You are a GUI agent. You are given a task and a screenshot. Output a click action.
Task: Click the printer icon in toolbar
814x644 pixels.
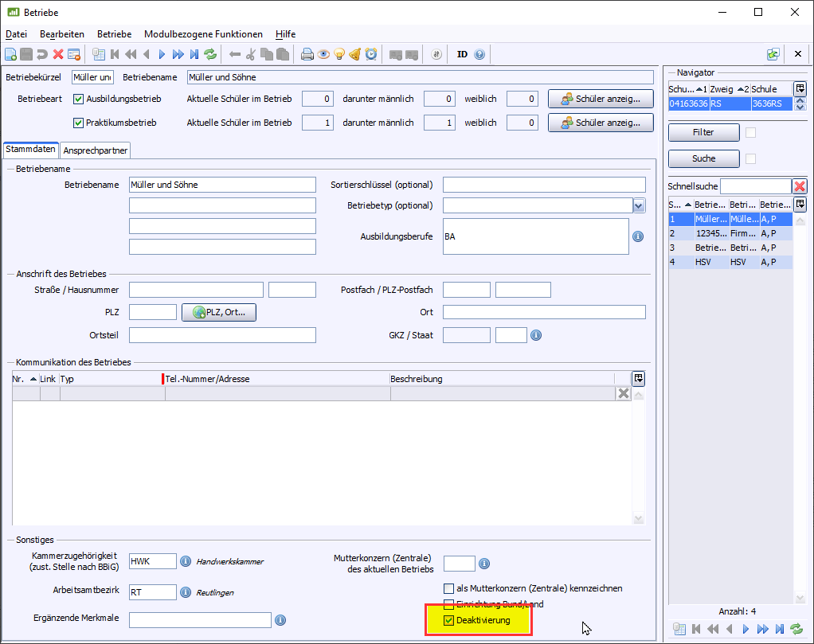pyautogui.click(x=307, y=54)
